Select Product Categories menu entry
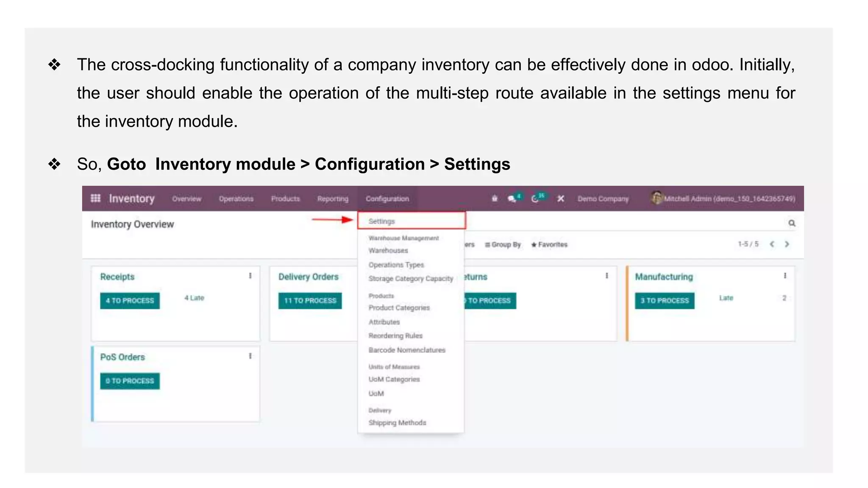868x488 pixels. coord(399,308)
